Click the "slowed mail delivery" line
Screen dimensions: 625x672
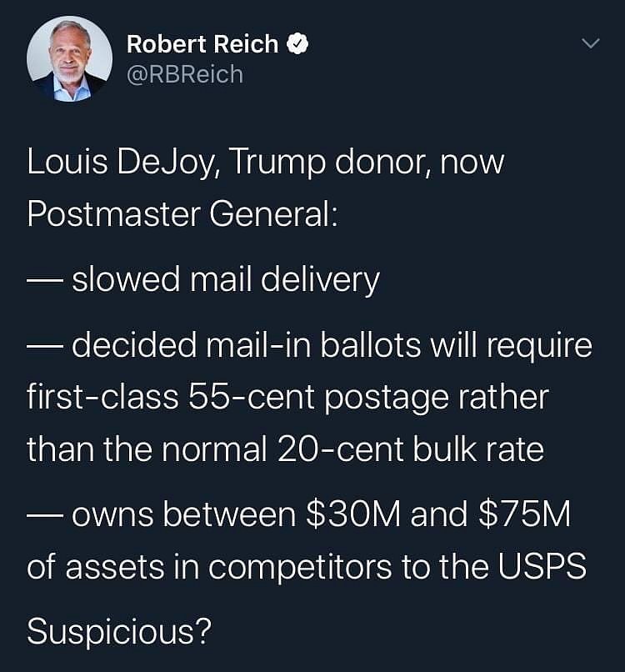click(x=225, y=278)
